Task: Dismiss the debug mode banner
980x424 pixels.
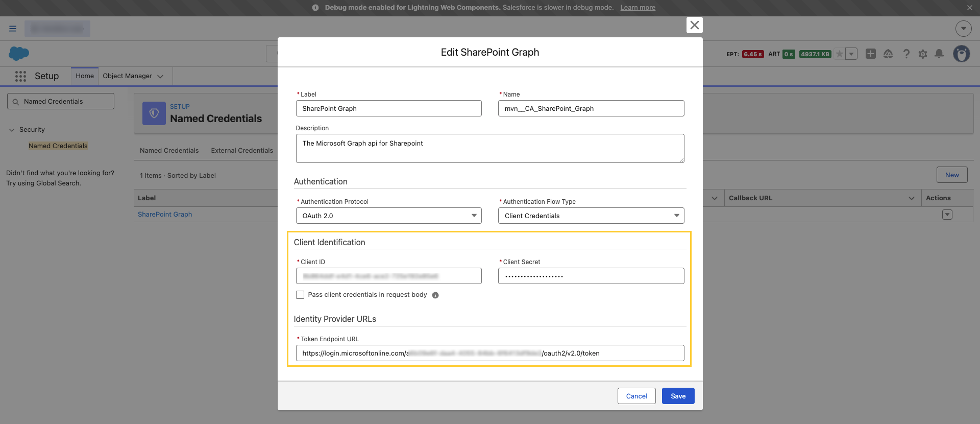Action: (x=969, y=8)
